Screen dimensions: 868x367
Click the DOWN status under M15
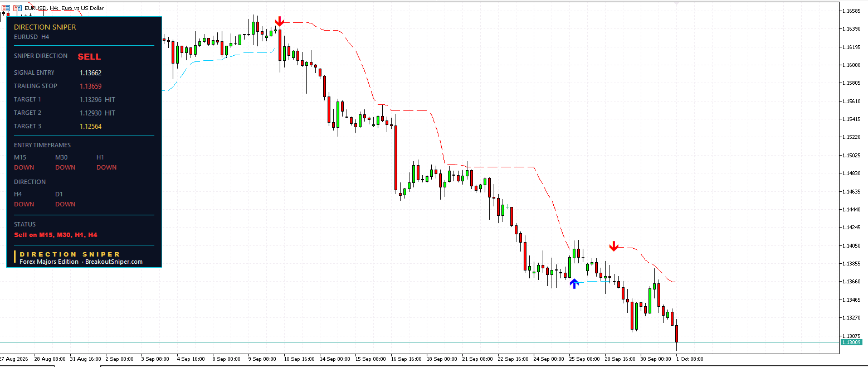pos(24,167)
